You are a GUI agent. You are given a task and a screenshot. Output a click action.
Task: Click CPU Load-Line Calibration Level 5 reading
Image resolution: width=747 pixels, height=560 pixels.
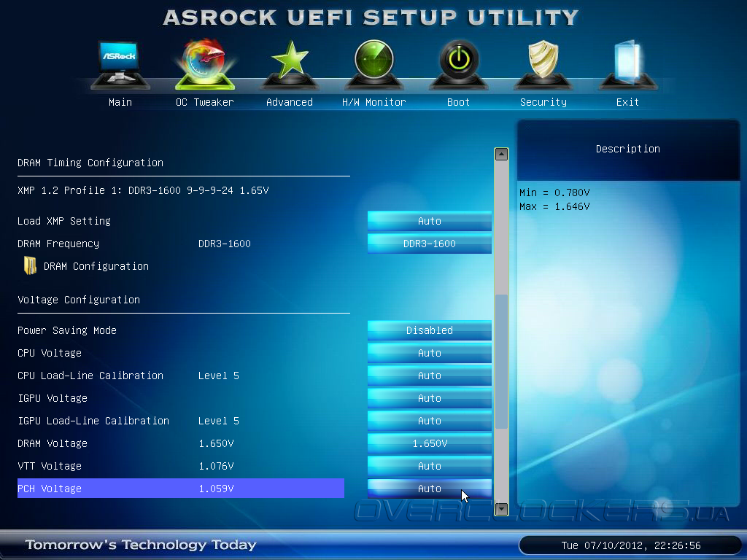[219, 376]
